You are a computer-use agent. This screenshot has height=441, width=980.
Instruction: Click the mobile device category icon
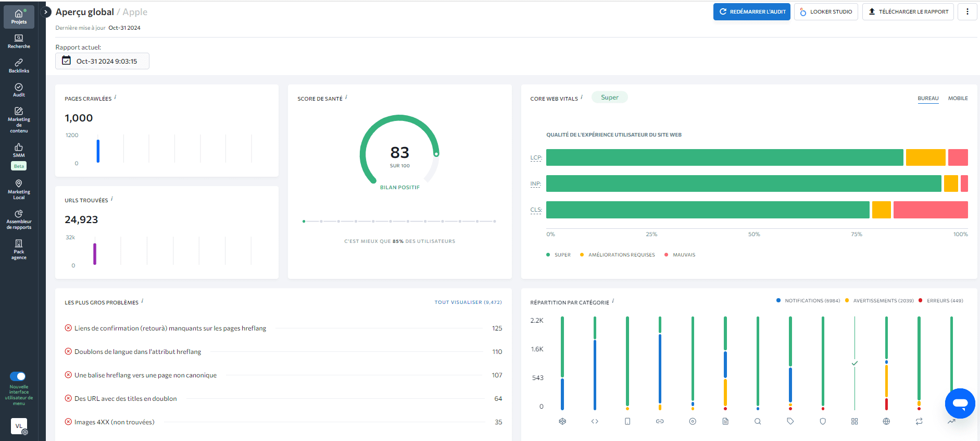coord(627,421)
